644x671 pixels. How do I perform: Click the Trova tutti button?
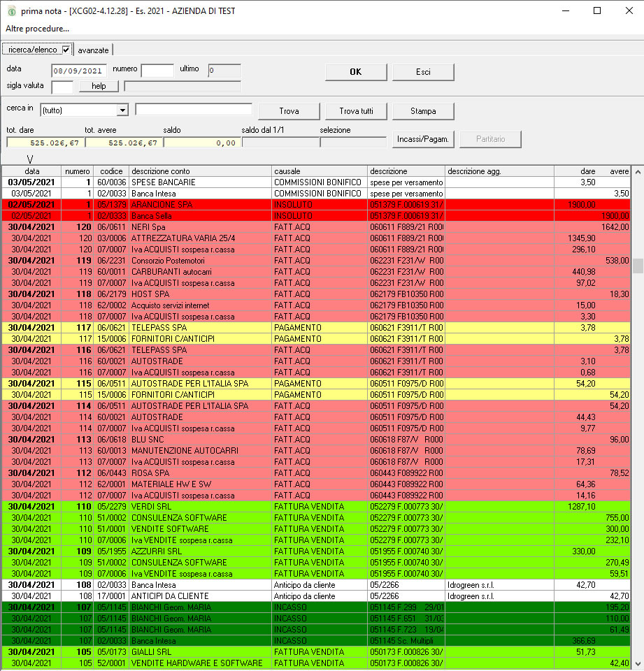[356, 111]
